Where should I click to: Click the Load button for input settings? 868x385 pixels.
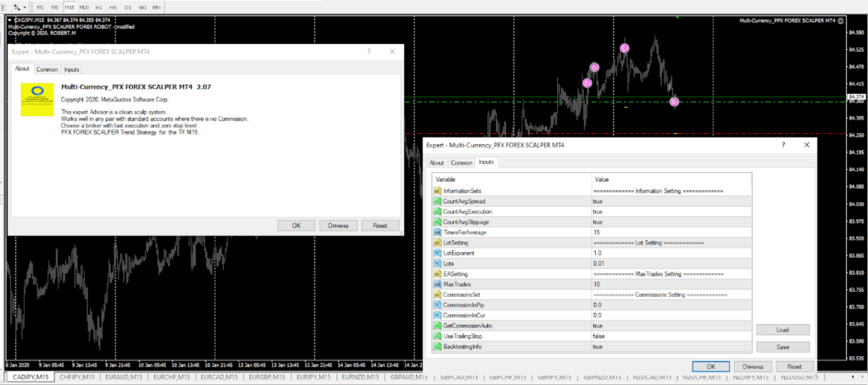tap(782, 330)
